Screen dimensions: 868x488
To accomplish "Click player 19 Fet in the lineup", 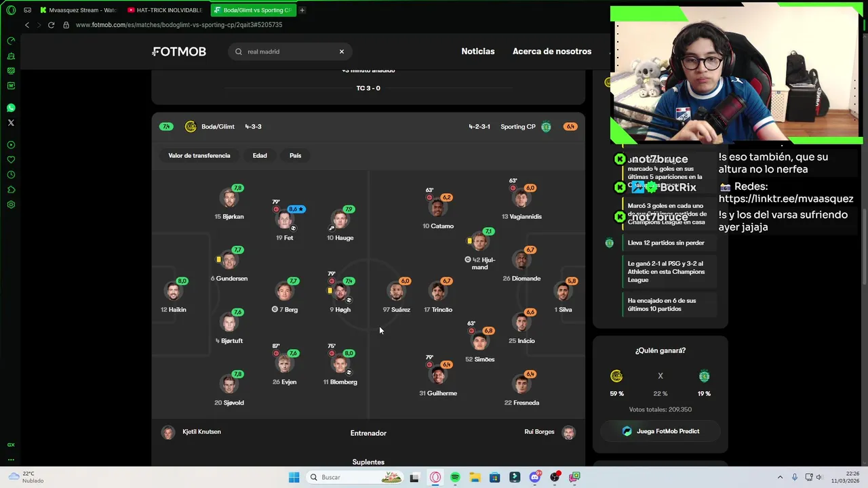I will (x=285, y=222).
